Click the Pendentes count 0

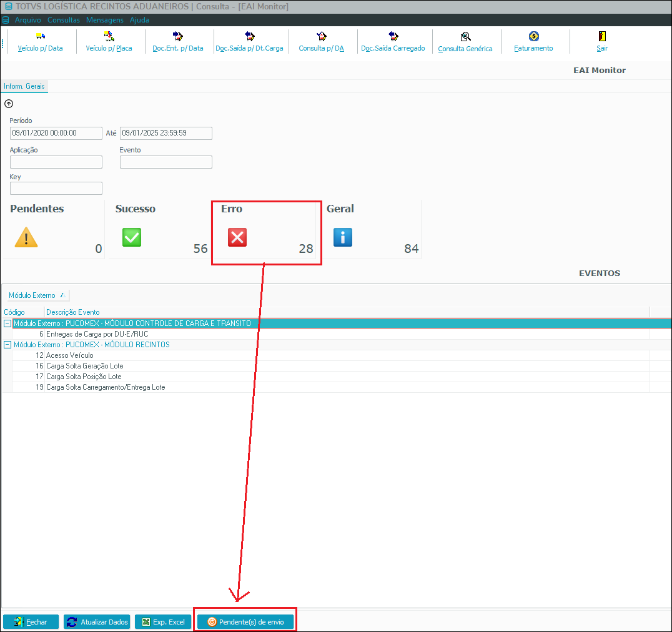[x=99, y=249]
